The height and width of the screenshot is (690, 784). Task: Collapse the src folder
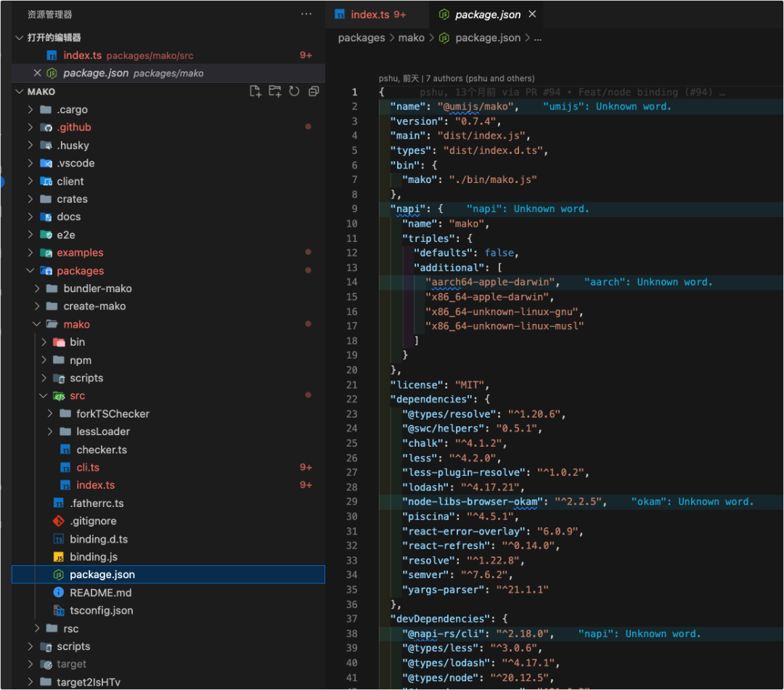[x=78, y=396]
